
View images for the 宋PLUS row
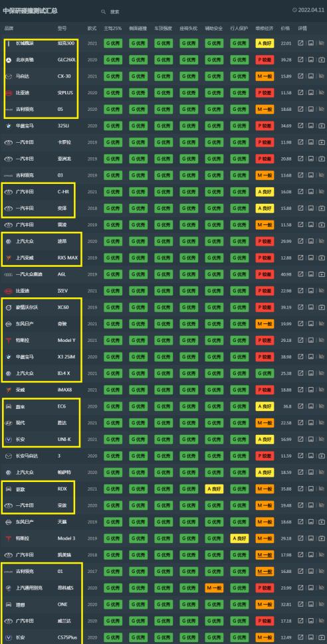311,93
